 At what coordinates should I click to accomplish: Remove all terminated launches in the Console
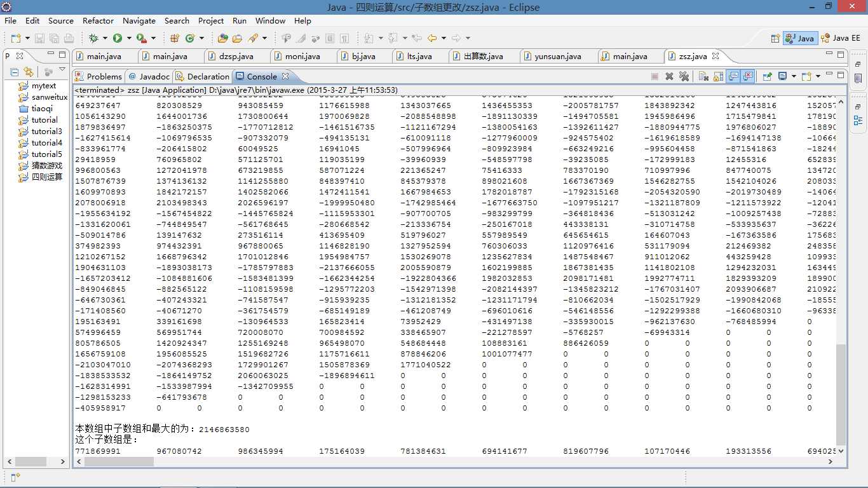coord(684,76)
